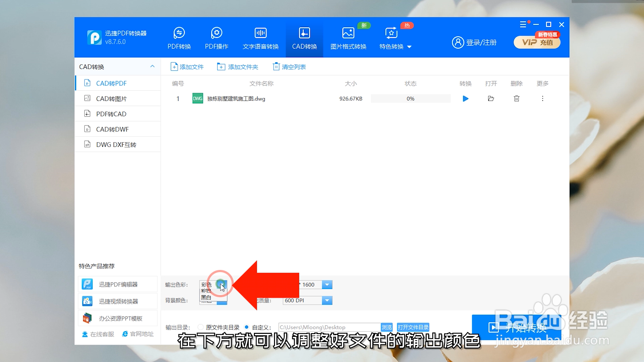Click the 登录/注册 account link
The width and height of the screenshot is (644, 362).
click(474, 43)
